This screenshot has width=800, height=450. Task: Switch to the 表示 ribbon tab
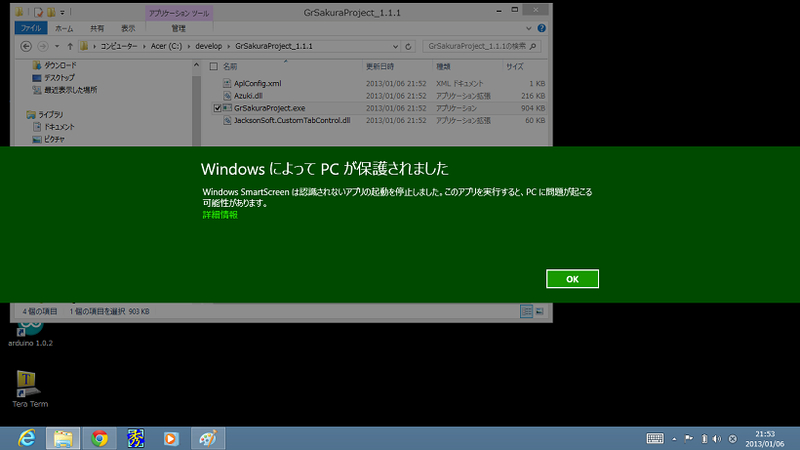(128, 28)
